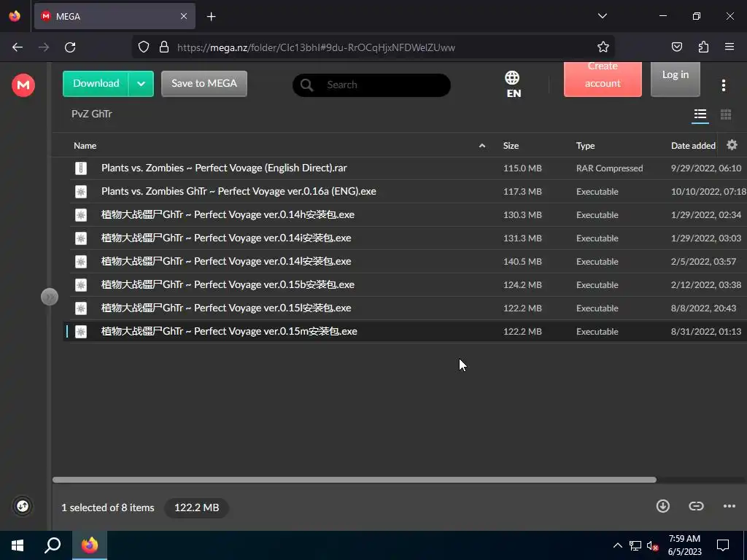Click the horizontal scrollbar
This screenshot has width=747, height=560.
(354, 480)
